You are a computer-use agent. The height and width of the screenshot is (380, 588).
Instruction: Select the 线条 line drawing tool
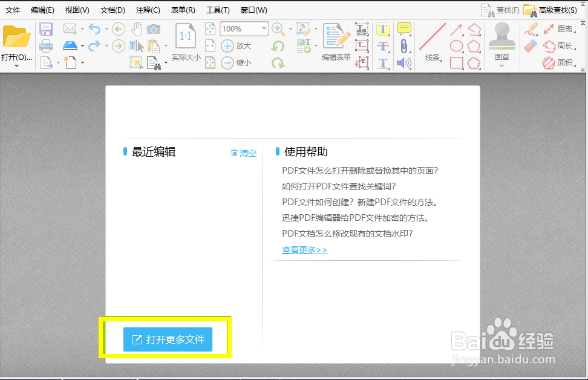tap(433, 38)
